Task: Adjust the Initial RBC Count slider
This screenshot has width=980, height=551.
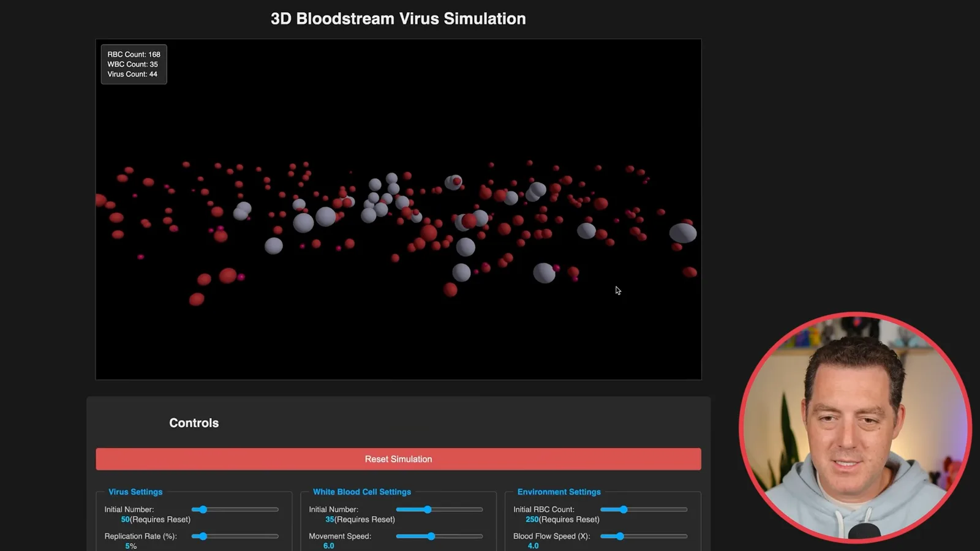Action: [644, 509]
